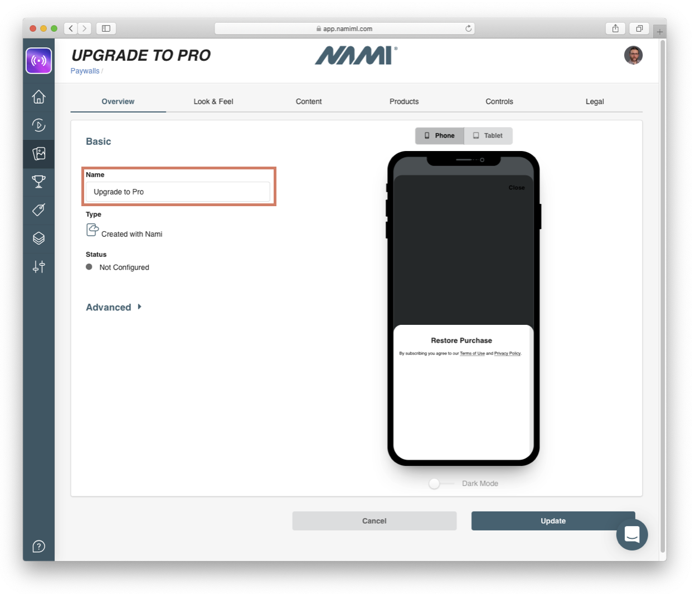The width and height of the screenshot is (700, 594).
Task: Click the Name input field
Action: (x=178, y=192)
